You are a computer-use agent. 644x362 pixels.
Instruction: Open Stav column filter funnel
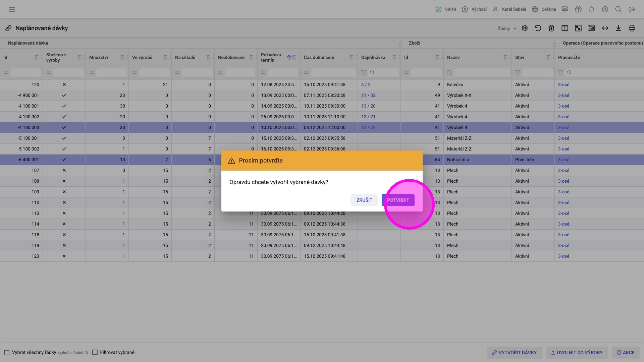tap(518, 73)
